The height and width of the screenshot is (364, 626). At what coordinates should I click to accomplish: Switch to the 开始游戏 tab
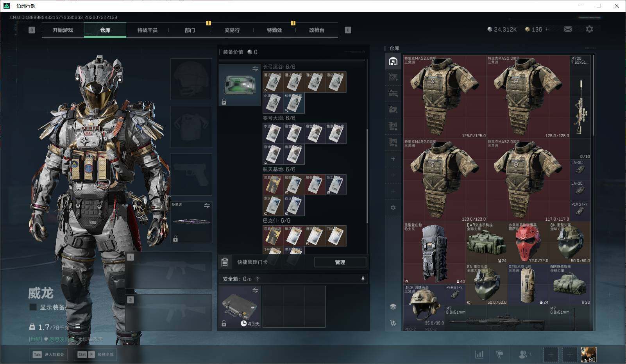click(x=63, y=30)
